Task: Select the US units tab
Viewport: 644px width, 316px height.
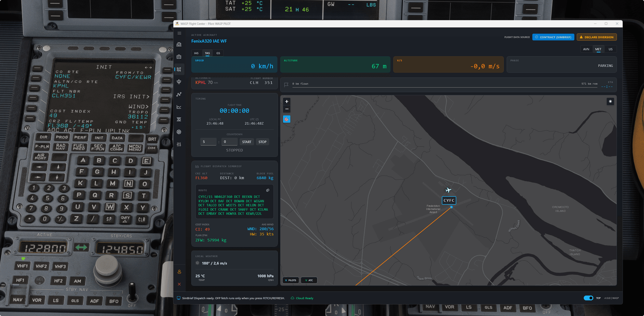Action: [x=610, y=49]
